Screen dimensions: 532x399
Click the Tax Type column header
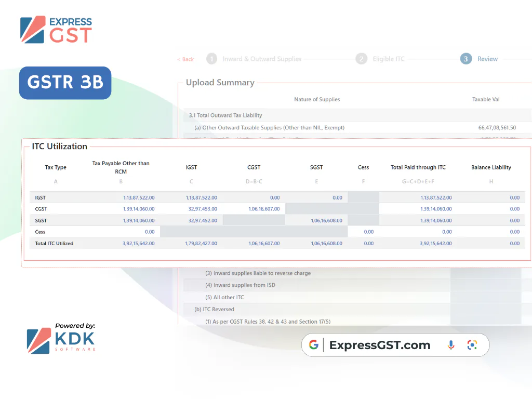click(x=56, y=167)
